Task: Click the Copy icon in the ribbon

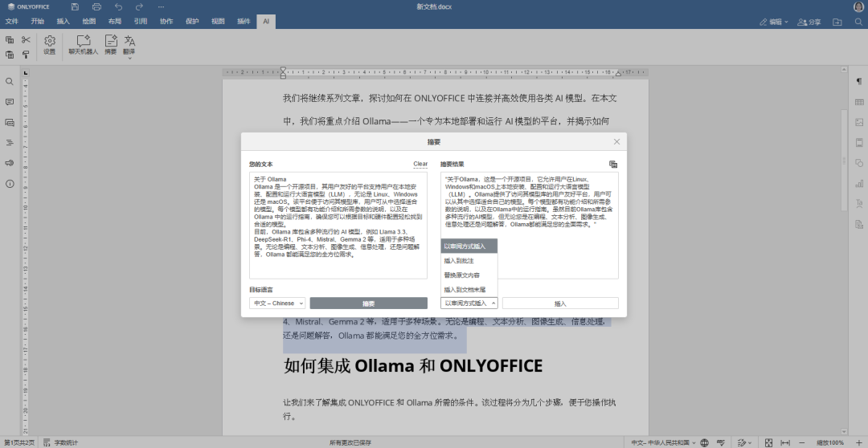Action: click(10, 40)
